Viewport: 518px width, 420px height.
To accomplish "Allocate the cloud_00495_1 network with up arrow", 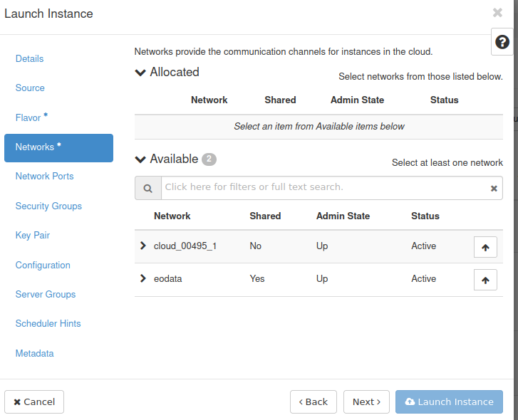I will [485, 247].
